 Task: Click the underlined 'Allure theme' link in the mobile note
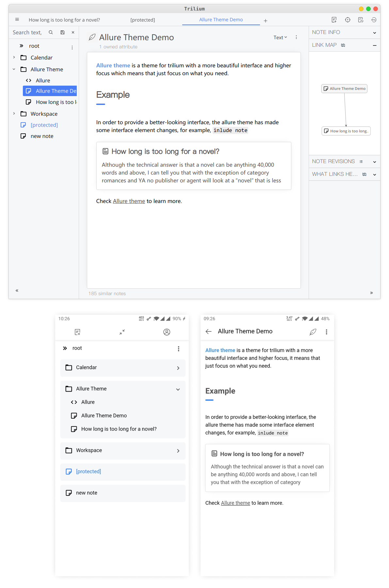pos(235,503)
